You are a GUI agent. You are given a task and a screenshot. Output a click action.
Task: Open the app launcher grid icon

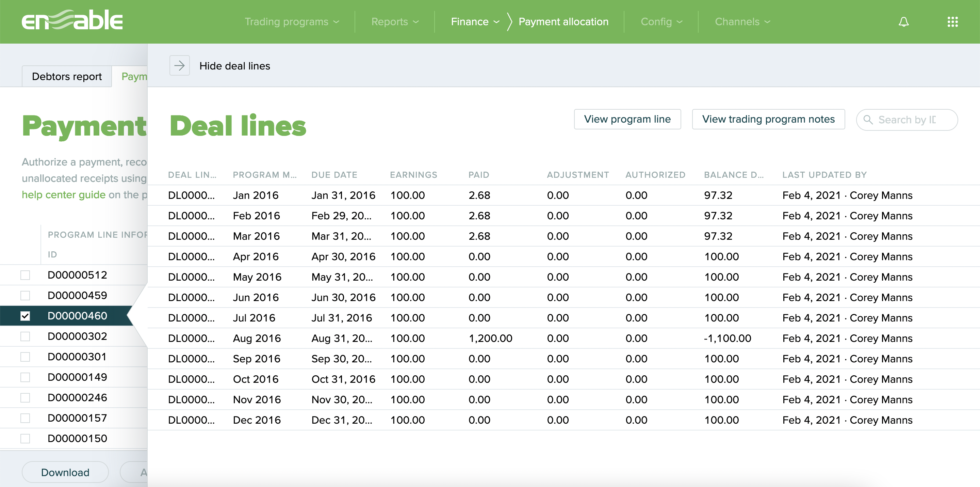click(x=953, y=22)
